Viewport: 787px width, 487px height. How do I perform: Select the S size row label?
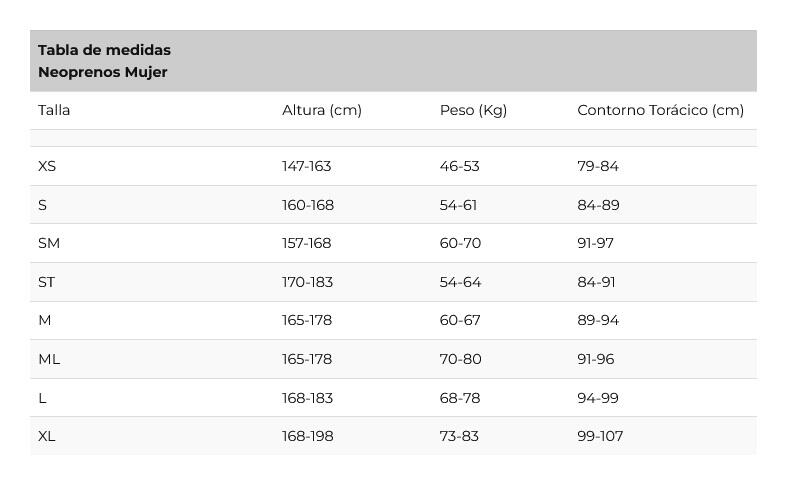(x=42, y=205)
